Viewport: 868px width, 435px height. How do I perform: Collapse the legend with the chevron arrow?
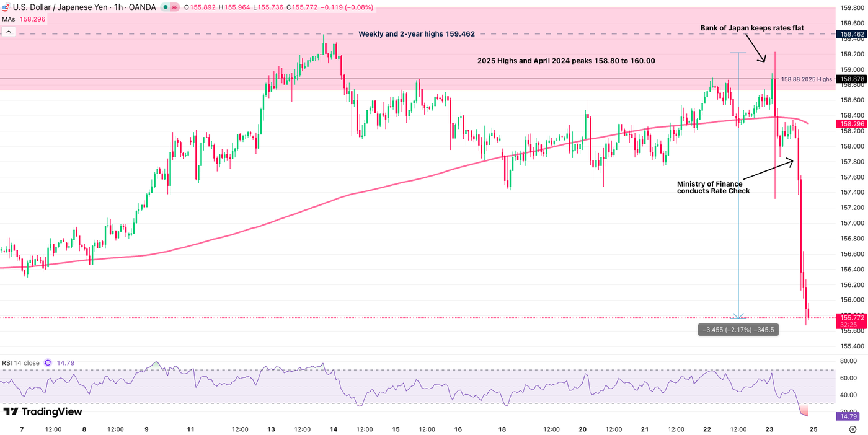(x=9, y=31)
